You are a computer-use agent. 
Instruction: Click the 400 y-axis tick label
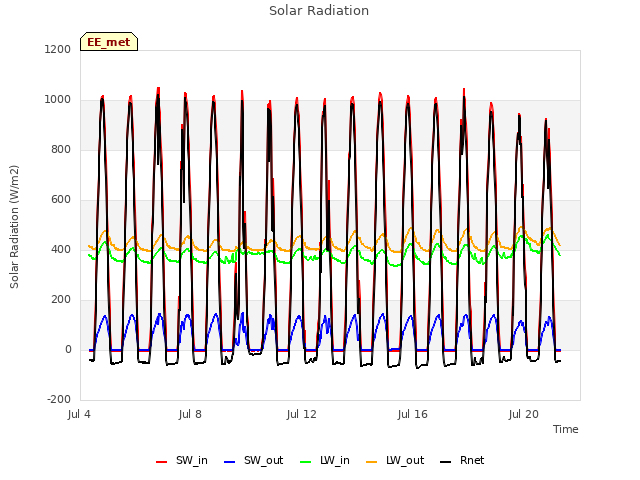pos(61,249)
